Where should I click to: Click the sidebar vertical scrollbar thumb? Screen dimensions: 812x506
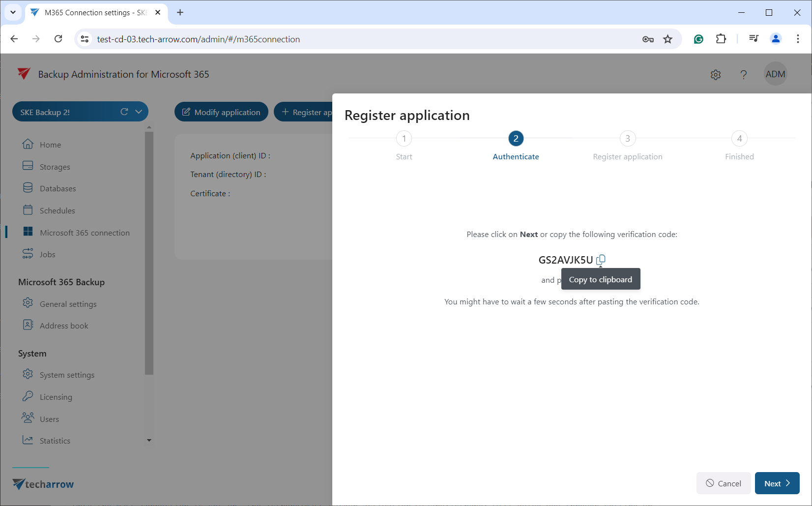click(x=149, y=253)
